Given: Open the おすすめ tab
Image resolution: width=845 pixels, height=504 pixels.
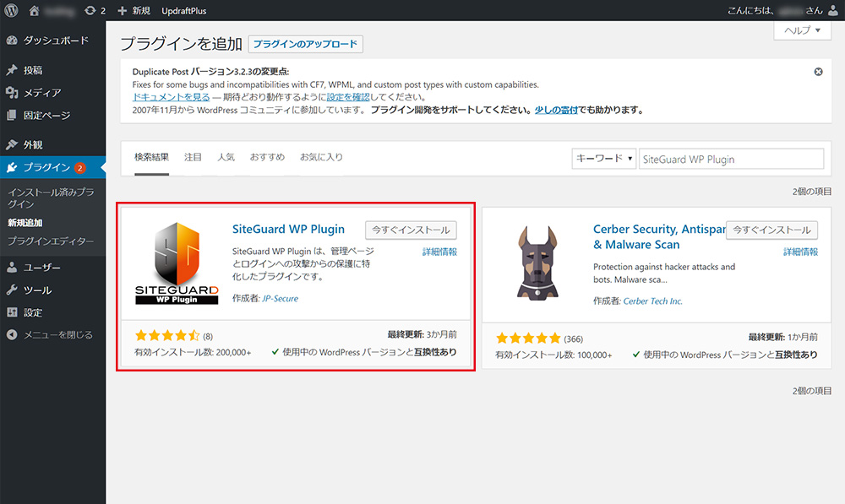Looking at the screenshot, I should [267, 157].
